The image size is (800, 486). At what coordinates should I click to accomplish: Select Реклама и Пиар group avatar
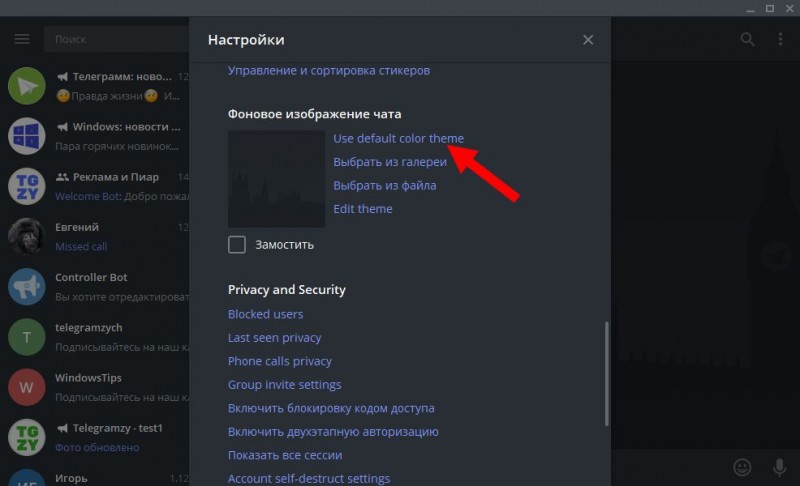coord(27,186)
